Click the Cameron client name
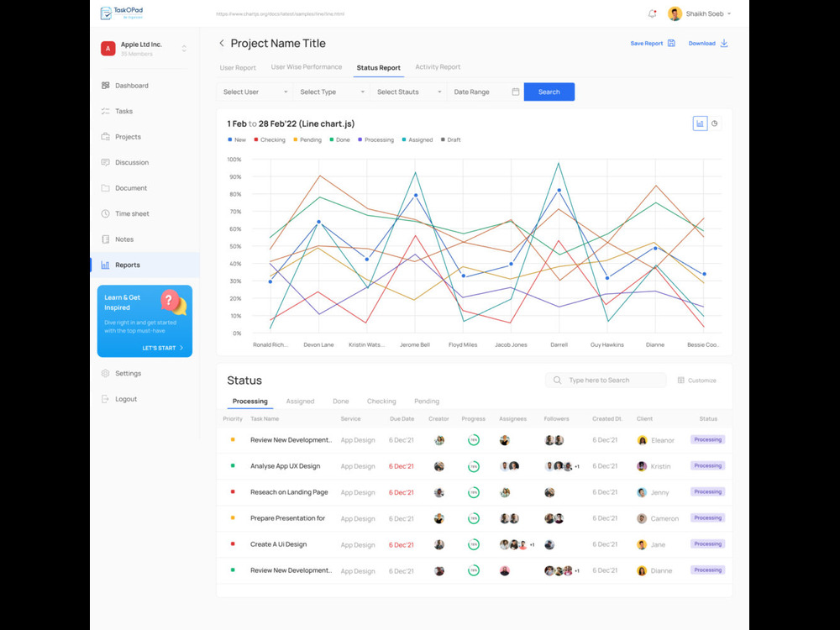840x630 pixels. (x=664, y=518)
